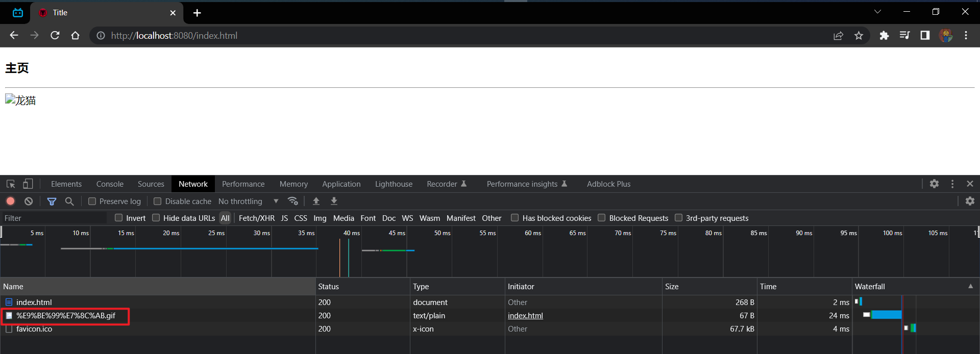The image size is (980, 354).
Task: Filter requests by JS
Action: [x=284, y=218]
